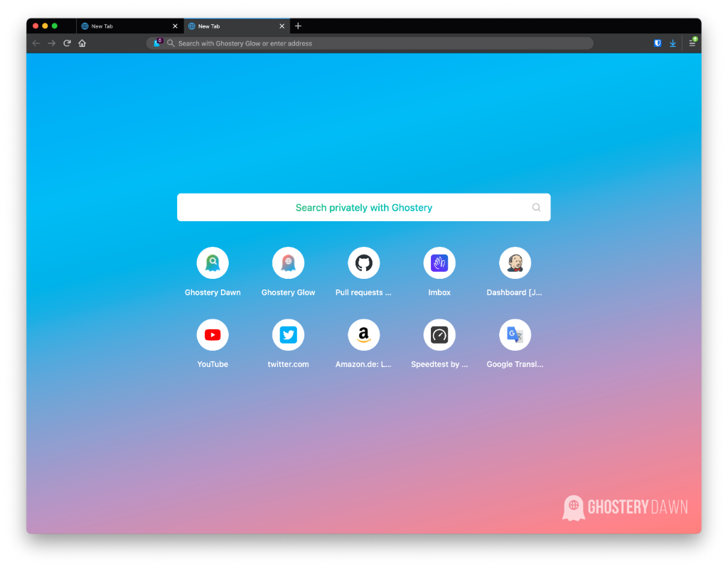Open the Google Translate shortcut tile
Viewport: 728px width, 569px height.
point(515,335)
